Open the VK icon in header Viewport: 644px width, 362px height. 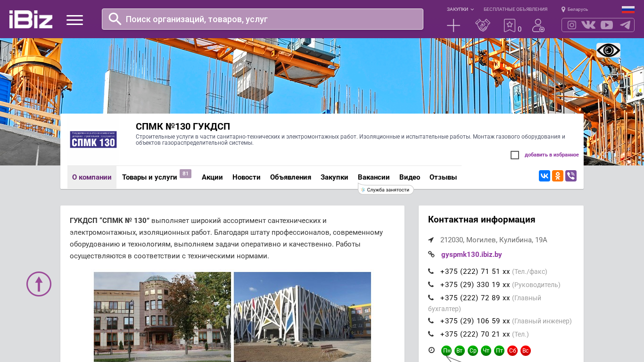pos(588,25)
